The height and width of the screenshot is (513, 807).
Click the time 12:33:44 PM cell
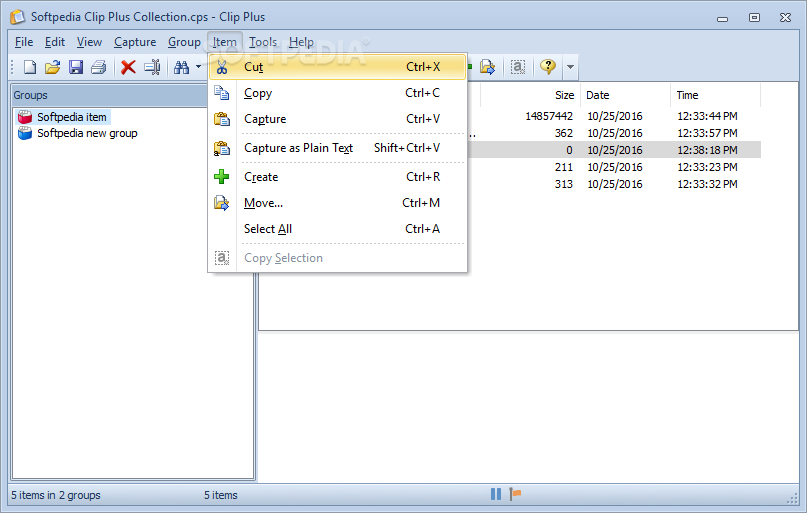707,116
